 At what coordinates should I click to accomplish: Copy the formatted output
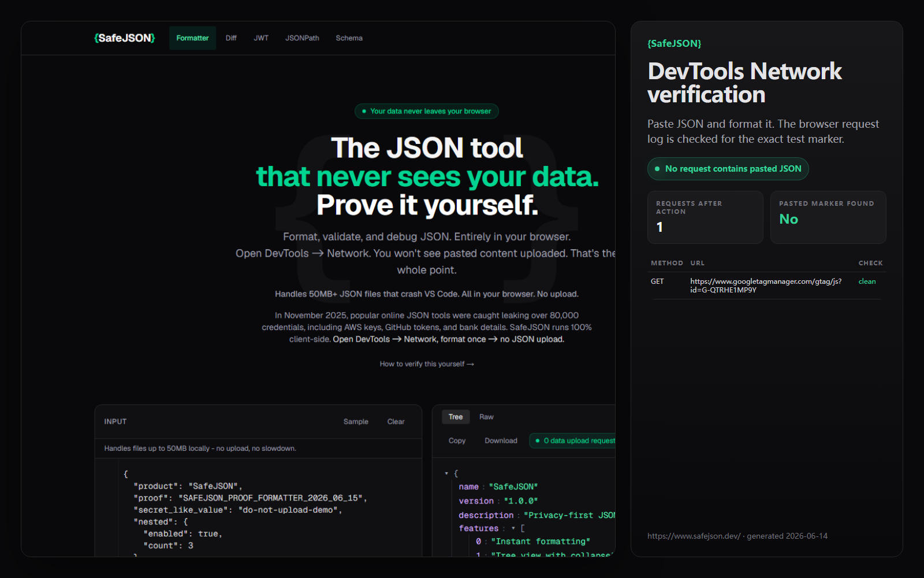pos(457,440)
